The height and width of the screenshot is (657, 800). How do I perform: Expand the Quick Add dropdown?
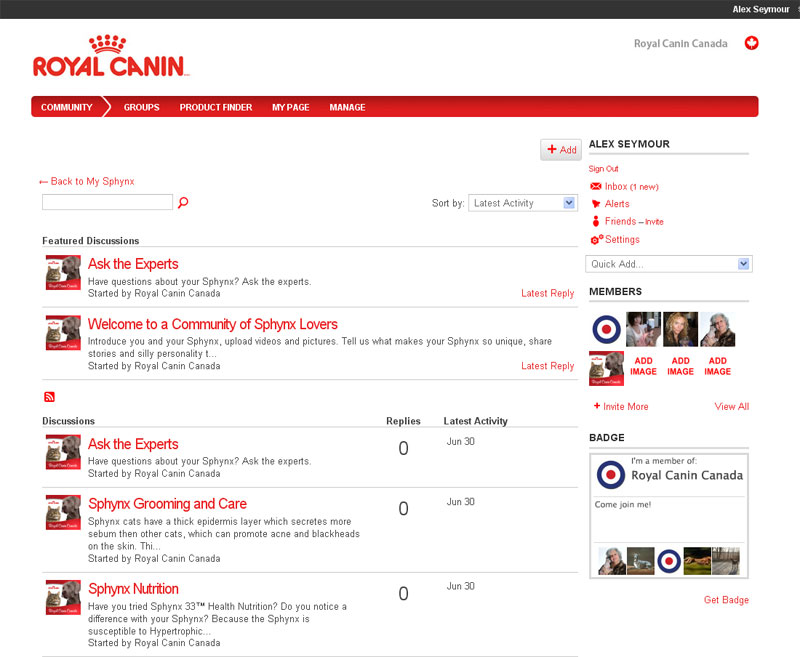pos(668,264)
